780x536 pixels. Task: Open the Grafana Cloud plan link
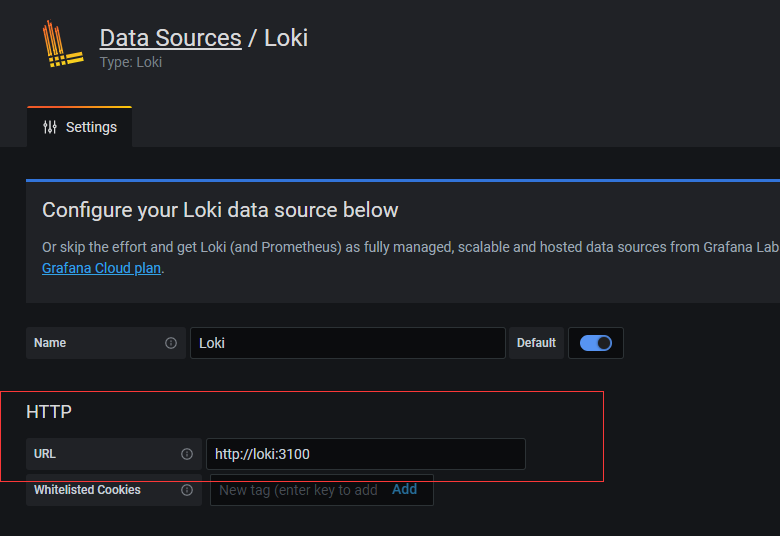click(101, 268)
